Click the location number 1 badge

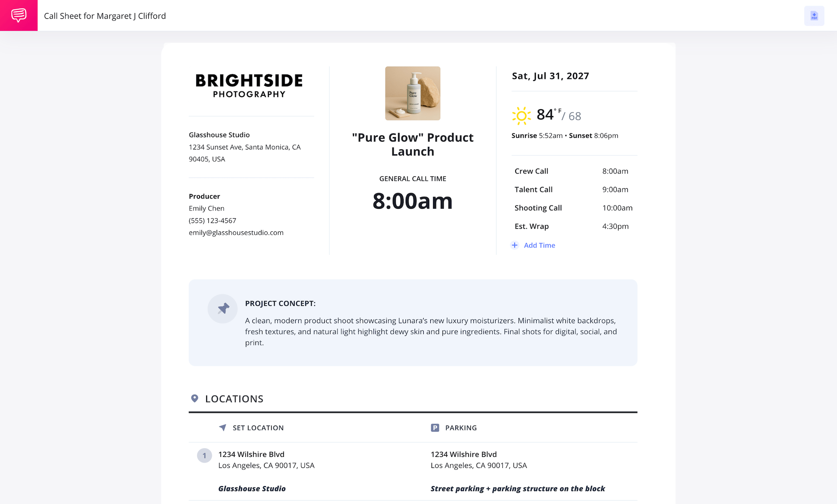204,456
